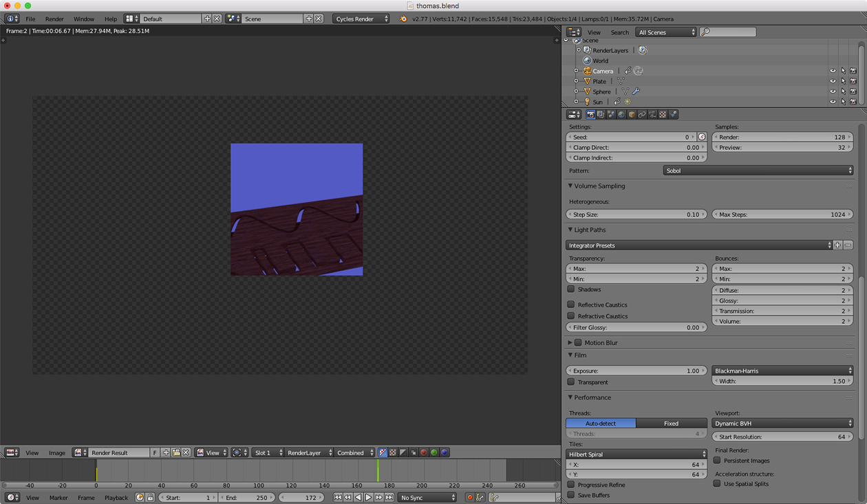Image resolution: width=867 pixels, height=504 pixels.
Task: Open the Sobol pattern dropdown
Action: point(758,171)
